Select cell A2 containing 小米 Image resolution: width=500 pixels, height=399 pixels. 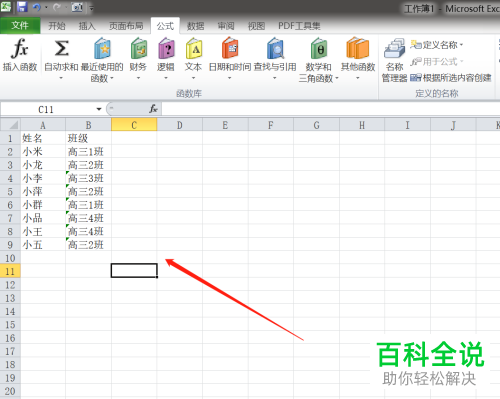click(43, 151)
